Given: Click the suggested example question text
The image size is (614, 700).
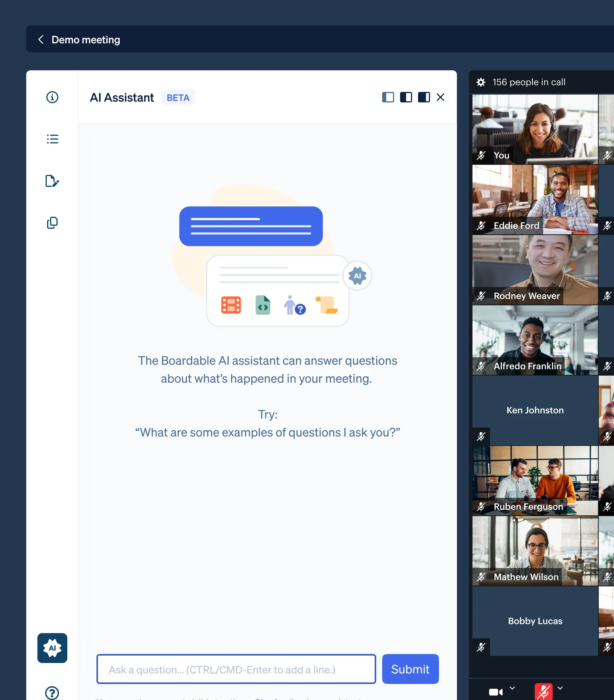Looking at the screenshot, I should coord(268,432).
